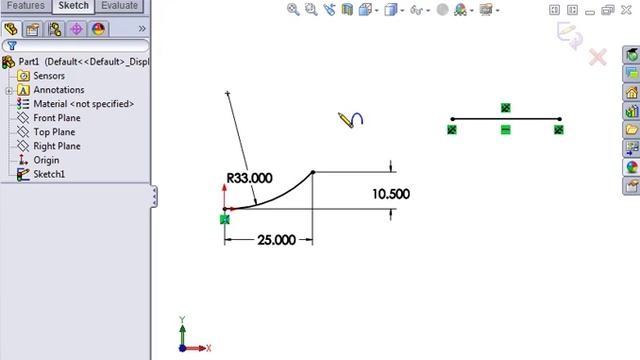This screenshot has height=360, width=640.
Task: Open the FeatureManager design tree tab icon
Action: (11, 29)
